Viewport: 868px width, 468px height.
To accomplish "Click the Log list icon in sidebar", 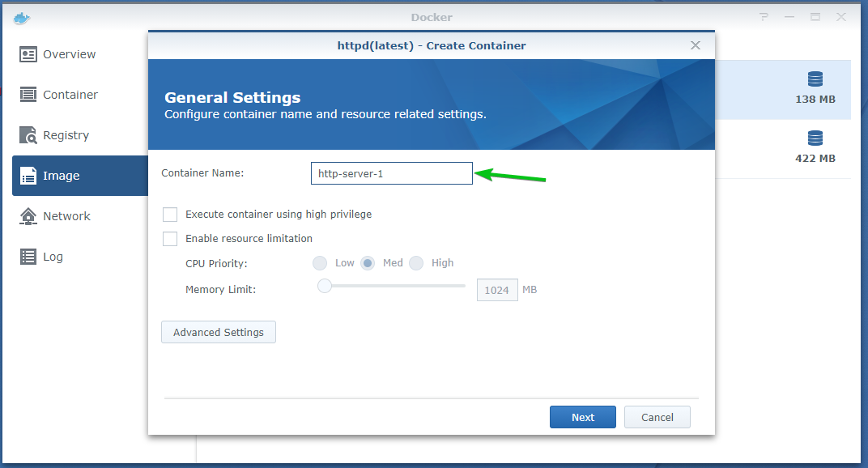I will (x=28, y=257).
